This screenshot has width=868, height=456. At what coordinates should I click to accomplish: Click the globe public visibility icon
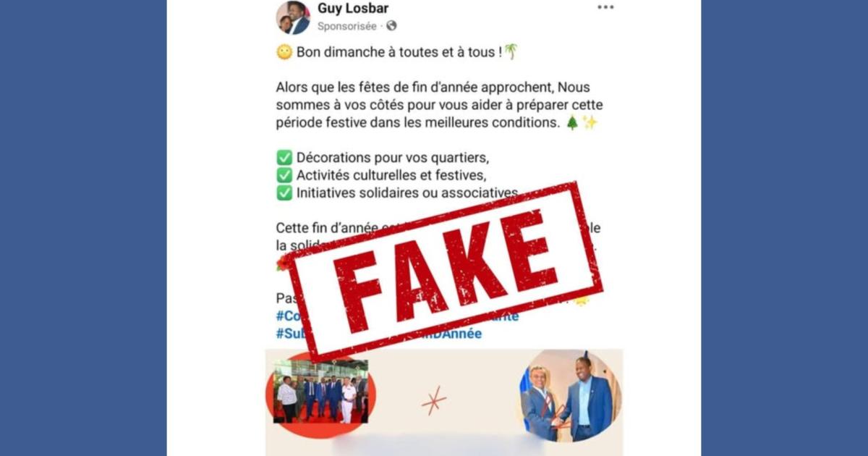tap(391, 26)
